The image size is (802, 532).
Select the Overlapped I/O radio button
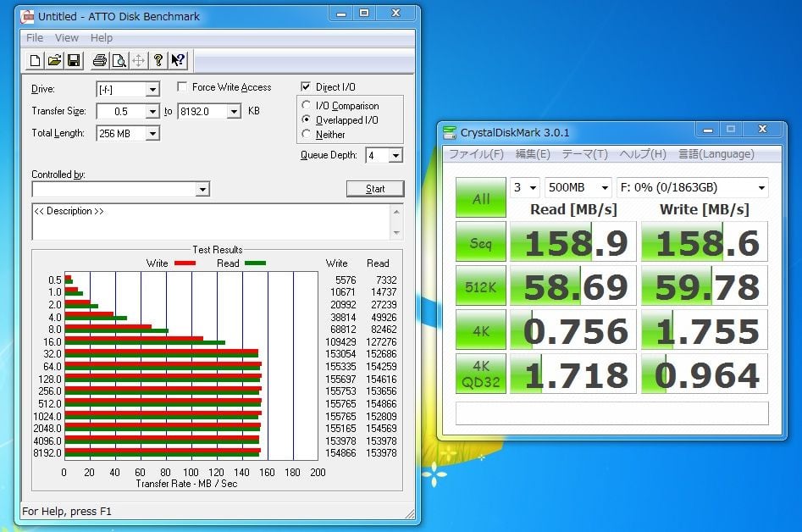[x=306, y=119]
